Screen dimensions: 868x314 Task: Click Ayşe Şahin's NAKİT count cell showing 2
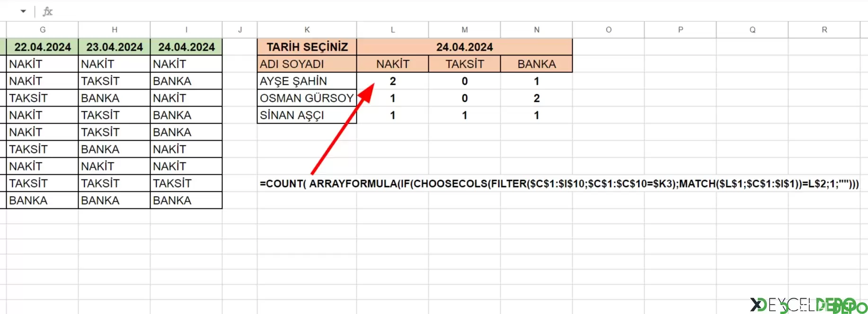coord(392,81)
